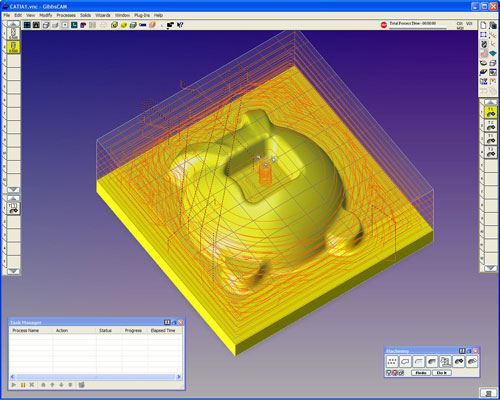Screen dimensions: 500x400
Task: Click the purple solid icon in top toolbar
Action: point(83,25)
